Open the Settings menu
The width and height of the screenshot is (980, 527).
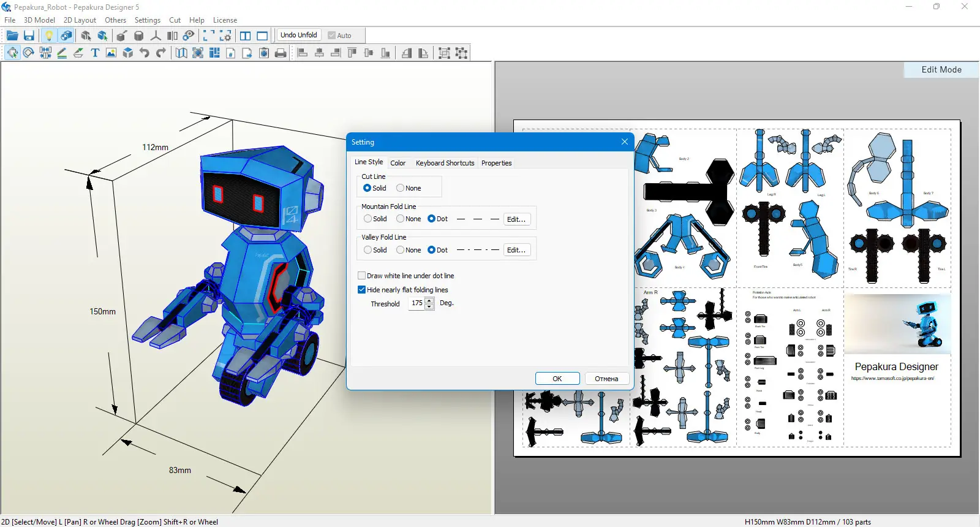point(148,20)
